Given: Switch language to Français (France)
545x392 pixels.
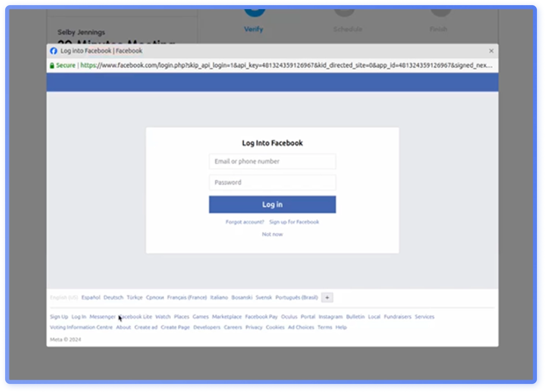Looking at the screenshot, I should point(187,297).
